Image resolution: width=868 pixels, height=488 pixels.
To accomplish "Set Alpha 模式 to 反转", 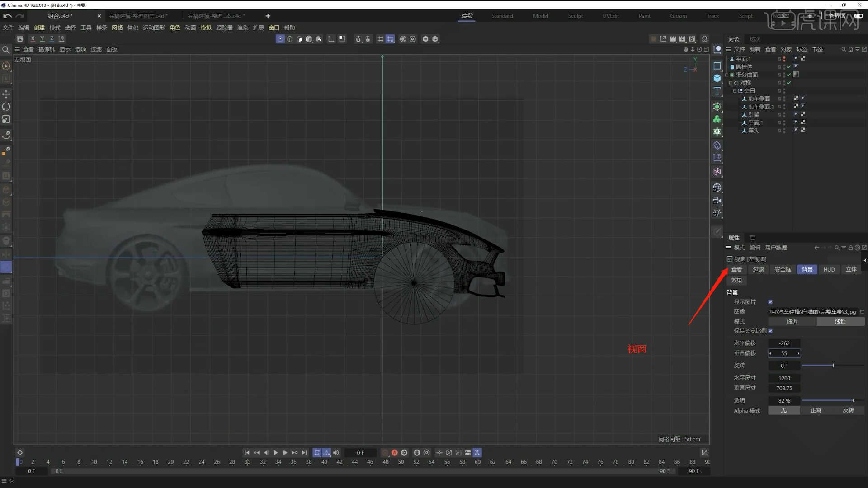I will [848, 410].
